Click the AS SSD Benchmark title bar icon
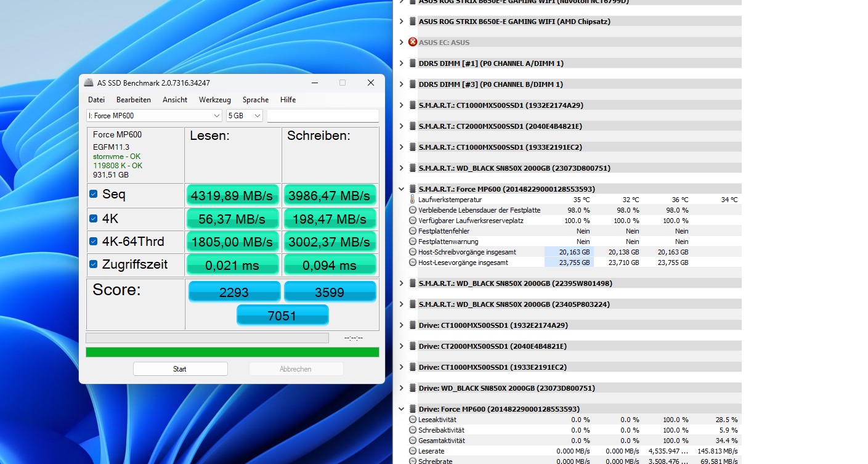Viewport: 868px width, 464px height. 89,83
